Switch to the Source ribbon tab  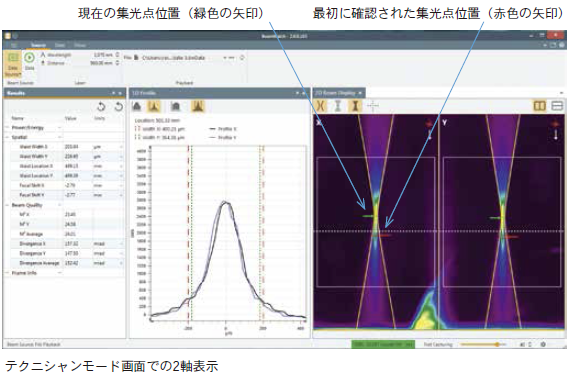(38, 45)
